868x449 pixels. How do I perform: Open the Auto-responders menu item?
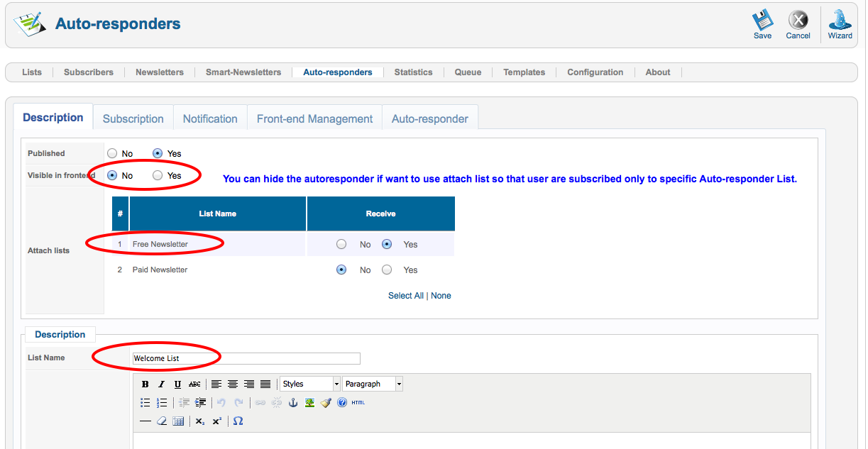[x=338, y=72]
